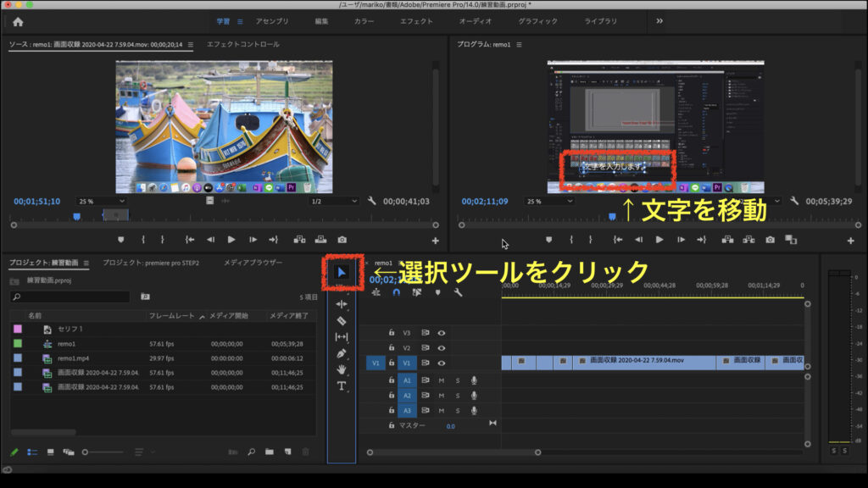The image size is (868, 488).
Task: Select the Type tool
Action: point(342,386)
